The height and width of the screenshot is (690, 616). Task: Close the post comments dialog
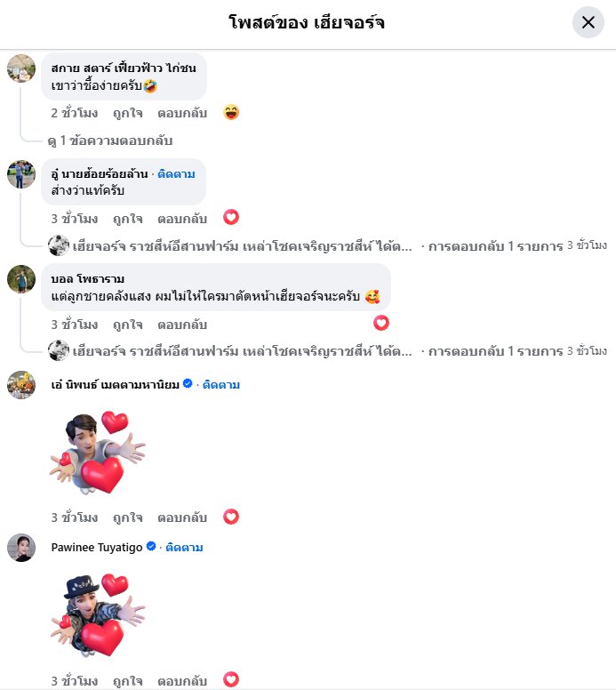pos(588,22)
